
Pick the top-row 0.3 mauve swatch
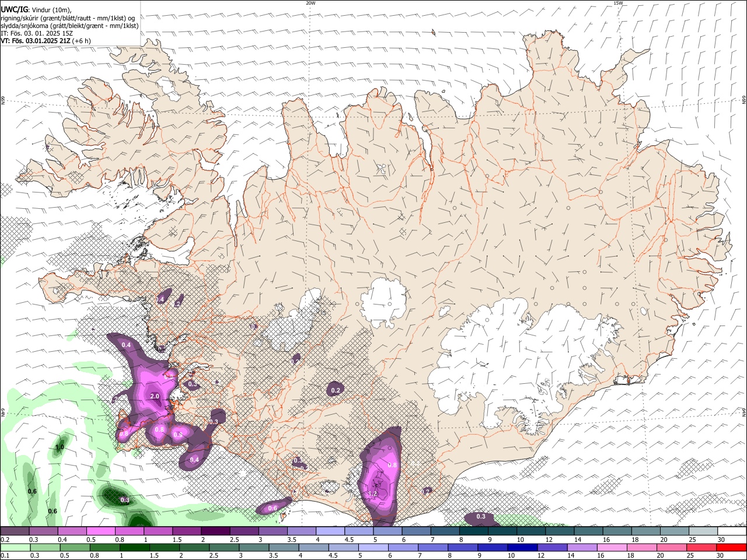(43, 531)
